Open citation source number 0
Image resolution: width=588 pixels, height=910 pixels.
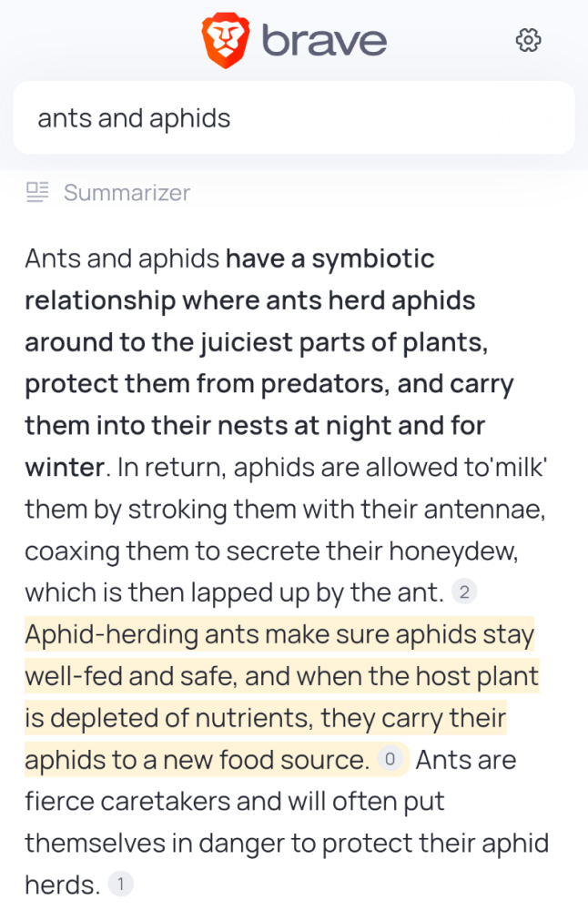[390, 759]
